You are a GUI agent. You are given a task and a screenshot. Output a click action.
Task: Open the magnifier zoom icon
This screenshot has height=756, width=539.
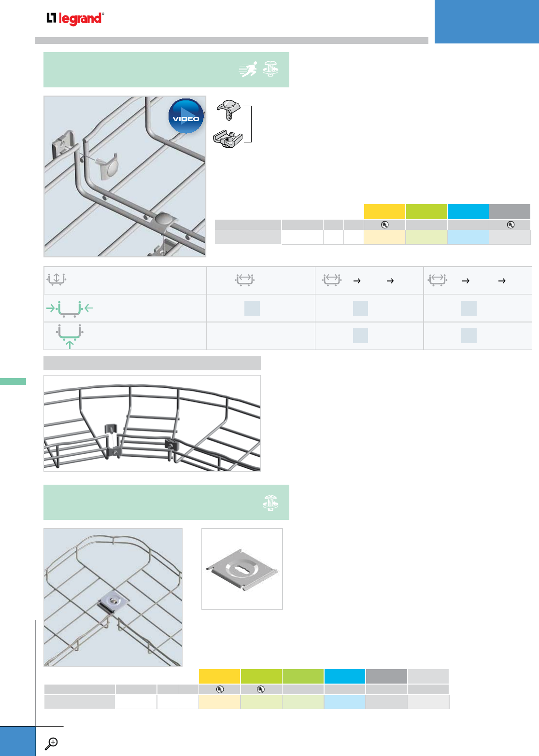[51, 743]
